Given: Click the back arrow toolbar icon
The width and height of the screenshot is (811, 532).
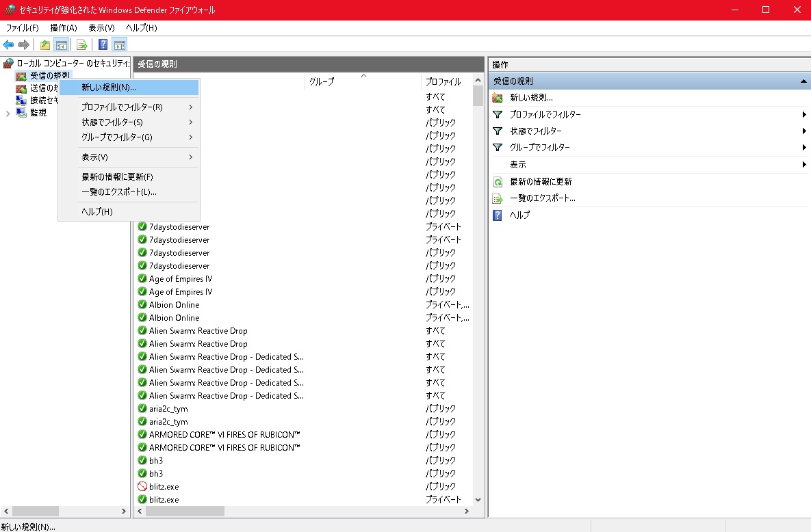Looking at the screenshot, I should 8,45.
